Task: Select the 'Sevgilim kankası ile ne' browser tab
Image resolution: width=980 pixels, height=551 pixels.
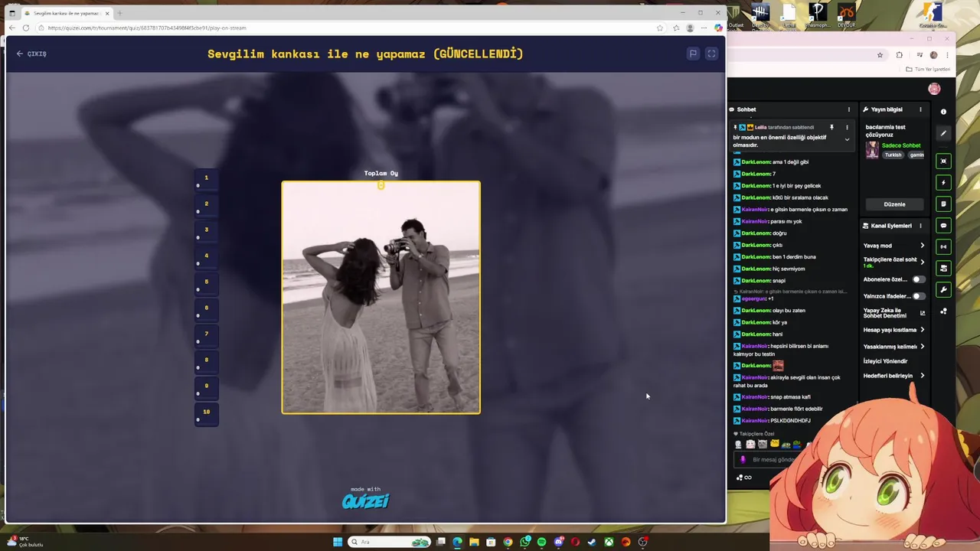Action: click(x=66, y=13)
